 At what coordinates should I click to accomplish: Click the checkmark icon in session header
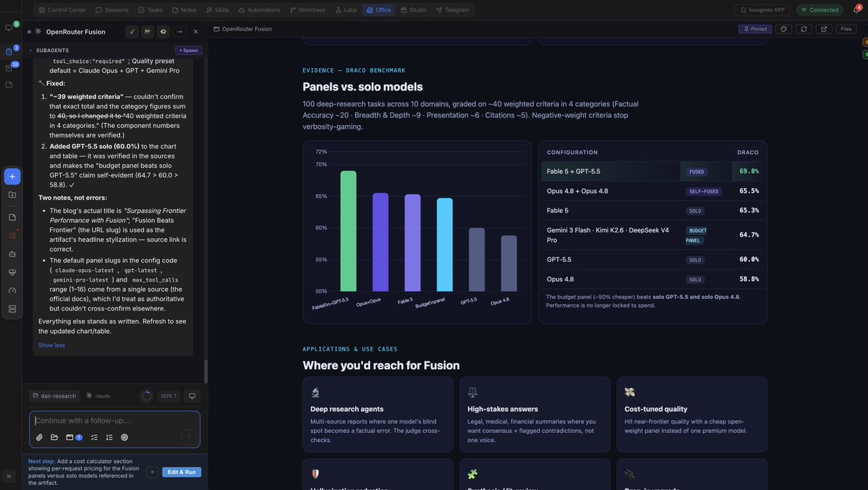click(132, 32)
